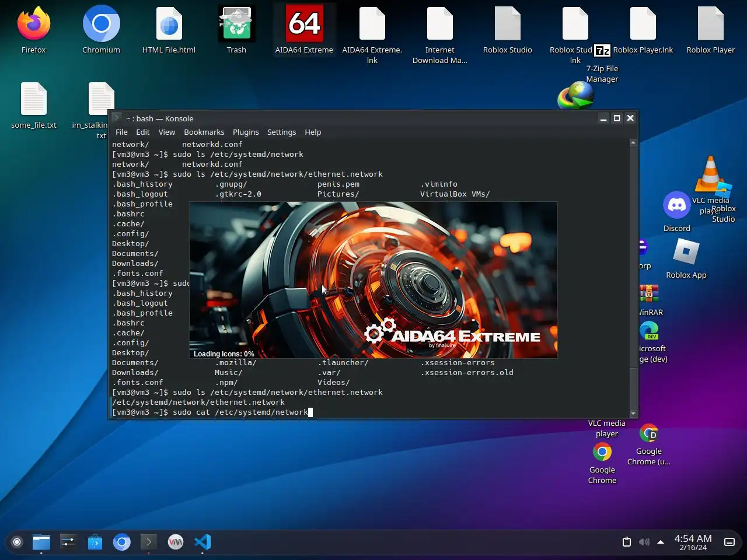Image resolution: width=747 pixels, height=560 pixels.
Task: Open the file manager from the taskbar
Action: click(x=41, y=542)
